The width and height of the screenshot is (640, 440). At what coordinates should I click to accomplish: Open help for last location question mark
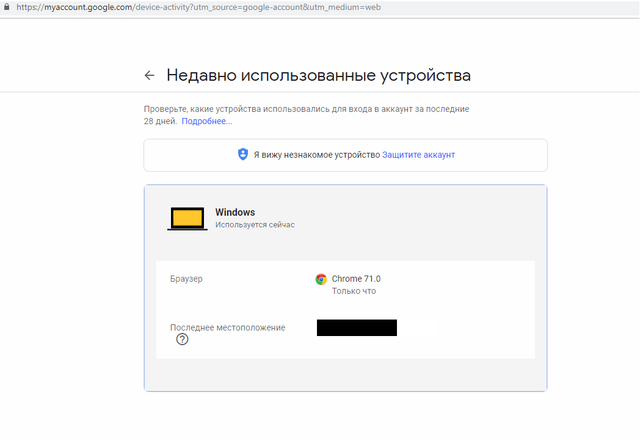[x=182, y=339]
